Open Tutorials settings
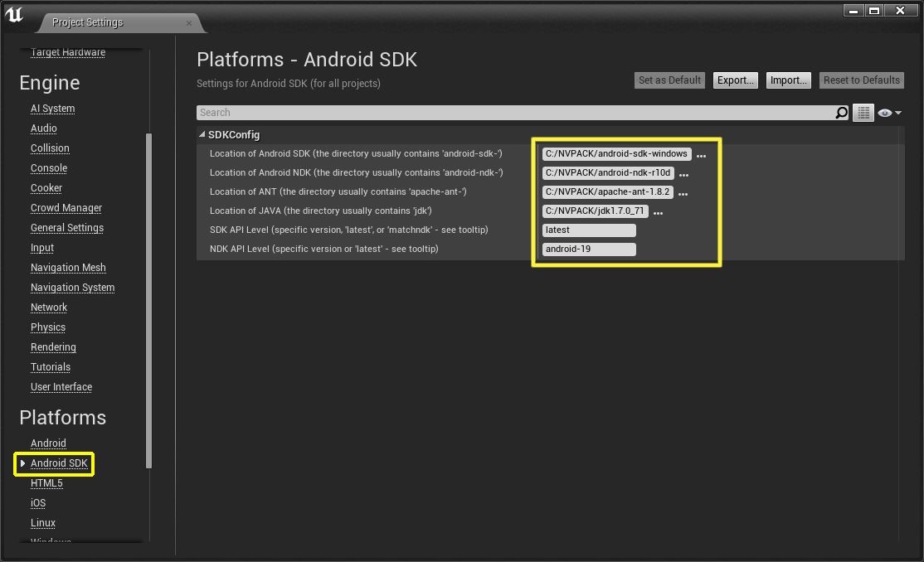Screen dimensions: 924x562 pos(50,367)
